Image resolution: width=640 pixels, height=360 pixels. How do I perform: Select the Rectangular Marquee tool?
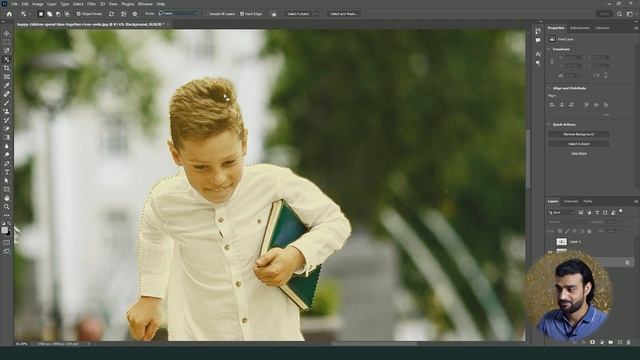[x=7, y=42]
